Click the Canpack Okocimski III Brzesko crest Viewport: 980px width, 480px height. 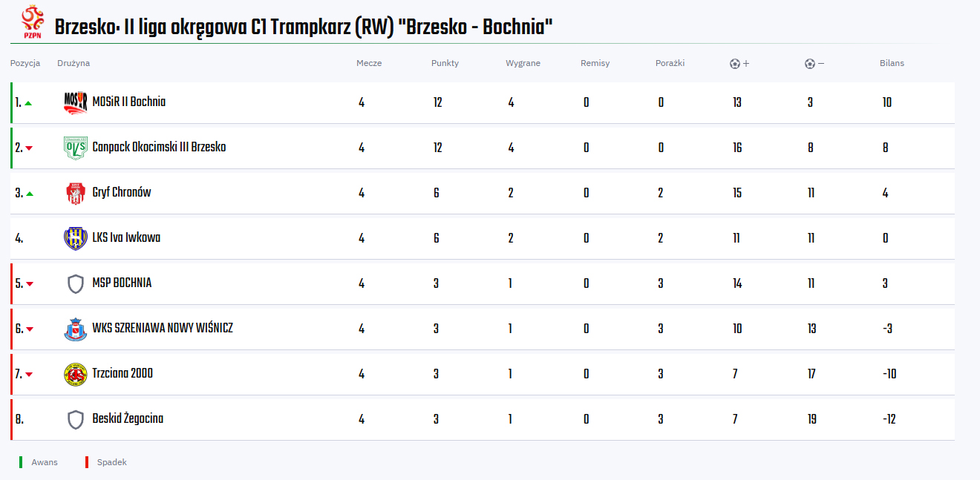(x=76, y=148)
